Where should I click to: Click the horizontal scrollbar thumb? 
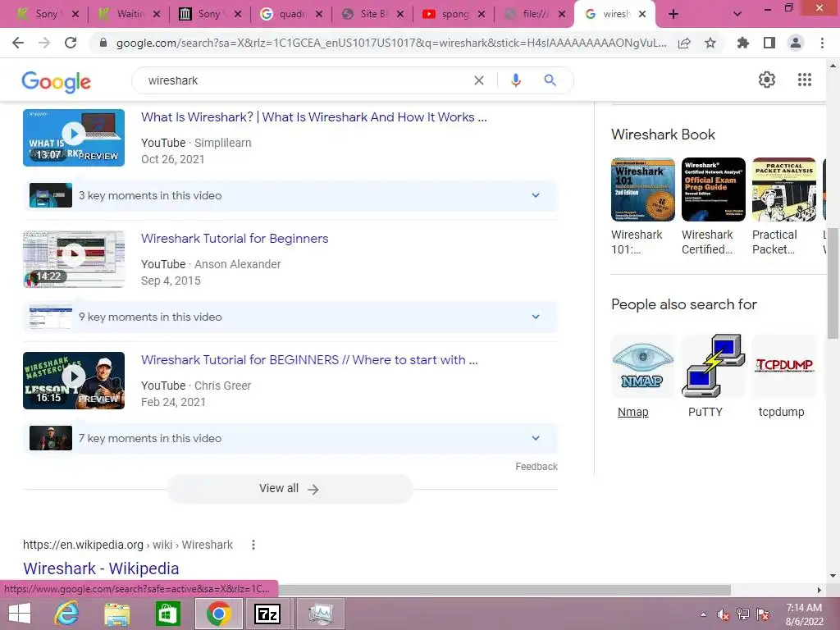click(x=504, y=590)
